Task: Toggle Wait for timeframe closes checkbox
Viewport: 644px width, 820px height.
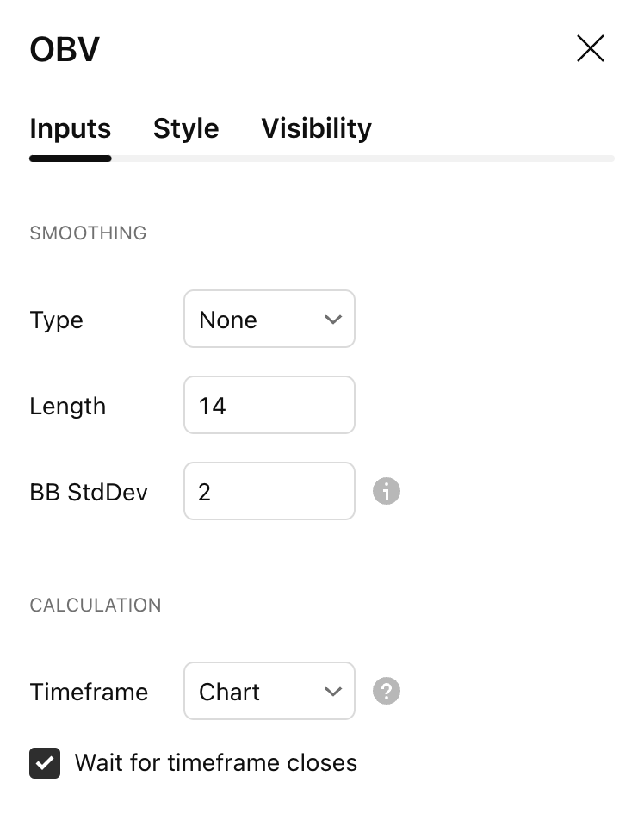Action: [45, 763]
